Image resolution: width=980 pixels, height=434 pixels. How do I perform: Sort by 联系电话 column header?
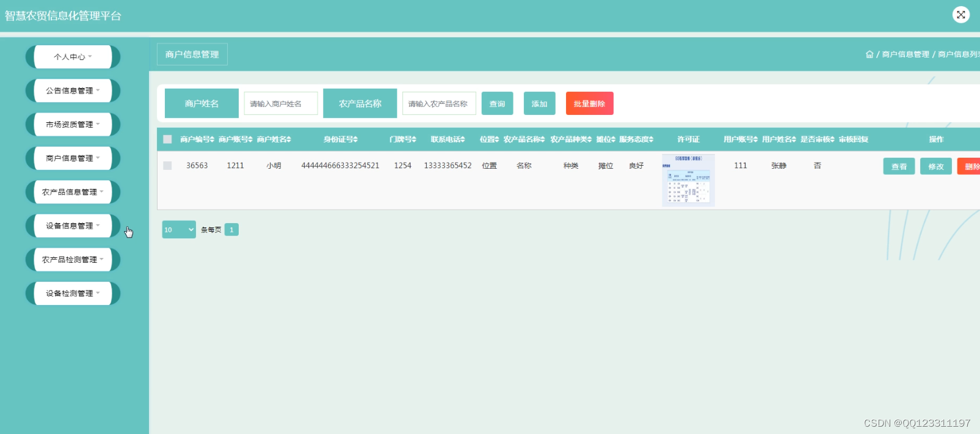(448, 139)
